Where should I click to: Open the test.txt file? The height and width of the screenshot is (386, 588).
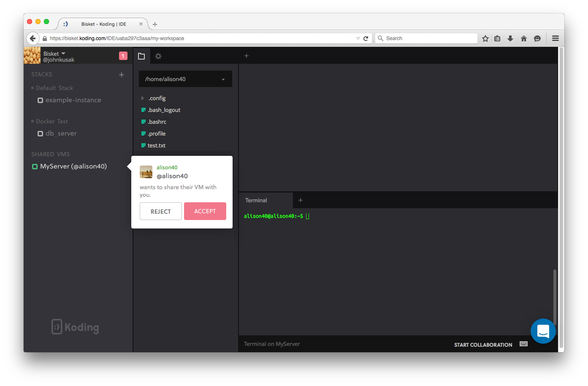pos(157,145)
